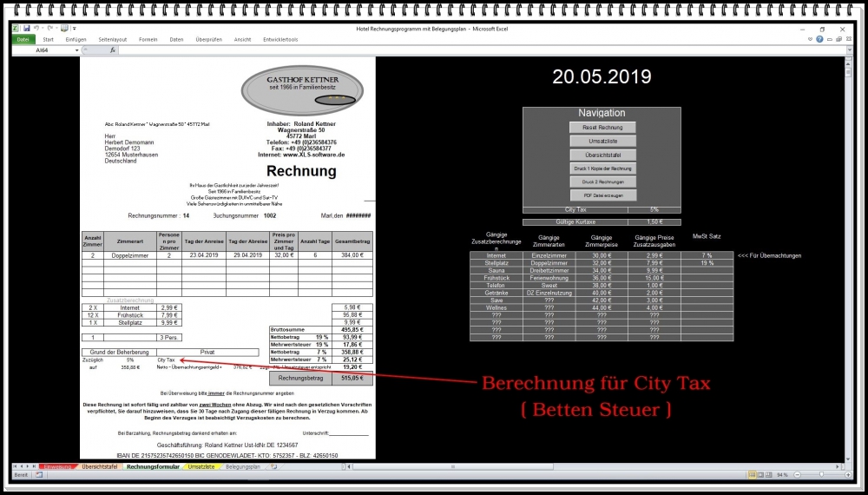
Task: Click the fx insert function icon
Action: pyautogui.click(x=113, y=50)
